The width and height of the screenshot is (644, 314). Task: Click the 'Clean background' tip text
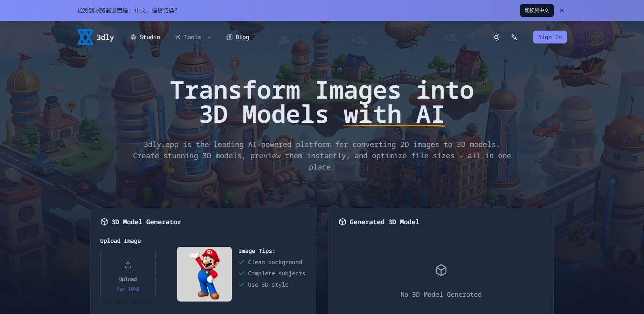tap(275, 262)
